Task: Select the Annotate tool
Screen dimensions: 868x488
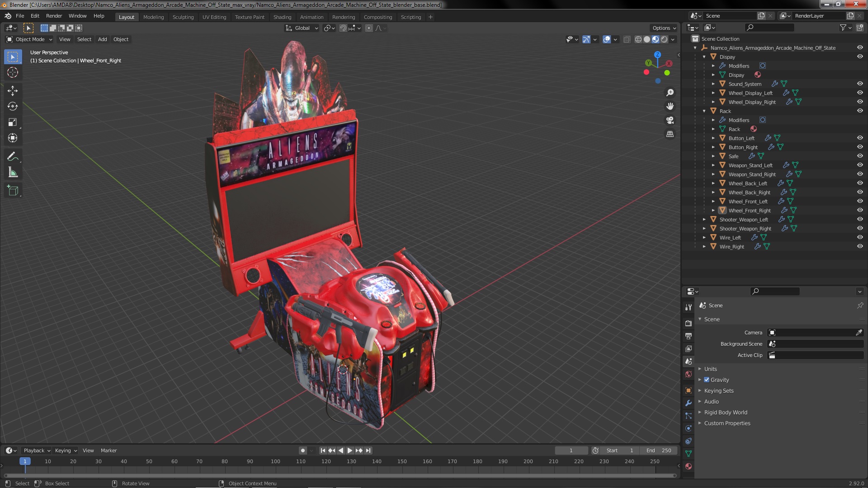Action: click(x=13, y=157)
